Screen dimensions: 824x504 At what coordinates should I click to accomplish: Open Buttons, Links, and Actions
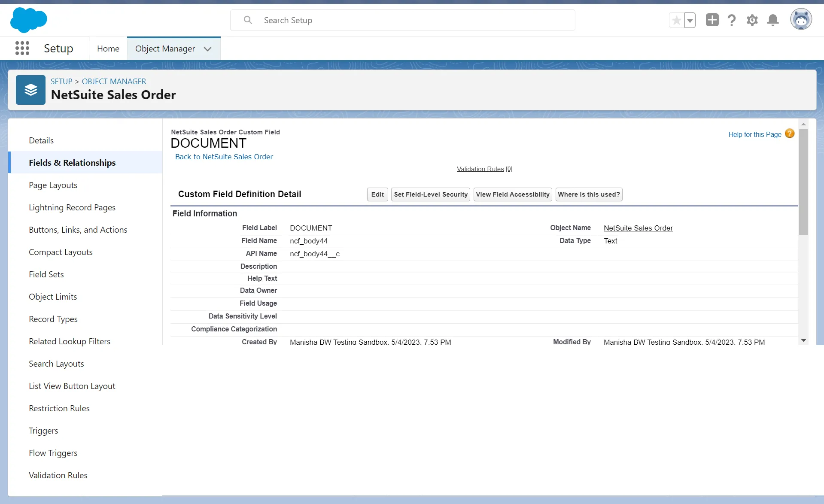pos(78,230)
